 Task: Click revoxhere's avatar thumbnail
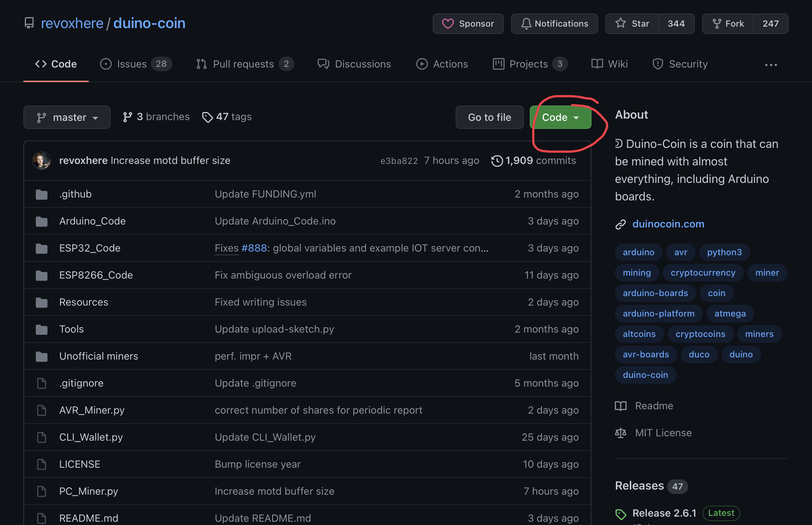pos(42,160)
